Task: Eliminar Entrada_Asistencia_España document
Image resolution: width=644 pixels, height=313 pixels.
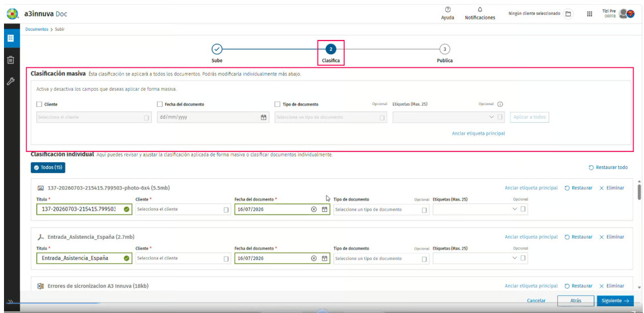Action: click(611, 237)
